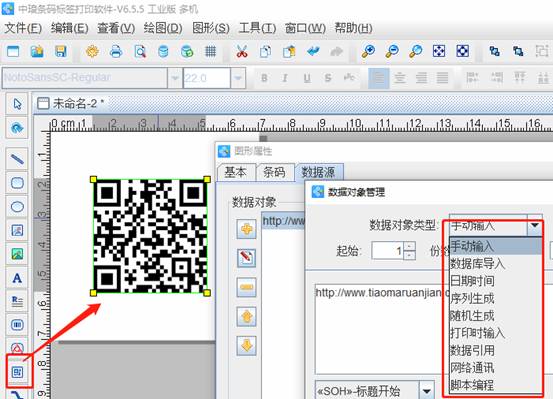Select the line drawing tool
This screenshot has height=399, width=553.
pos(17,159)
